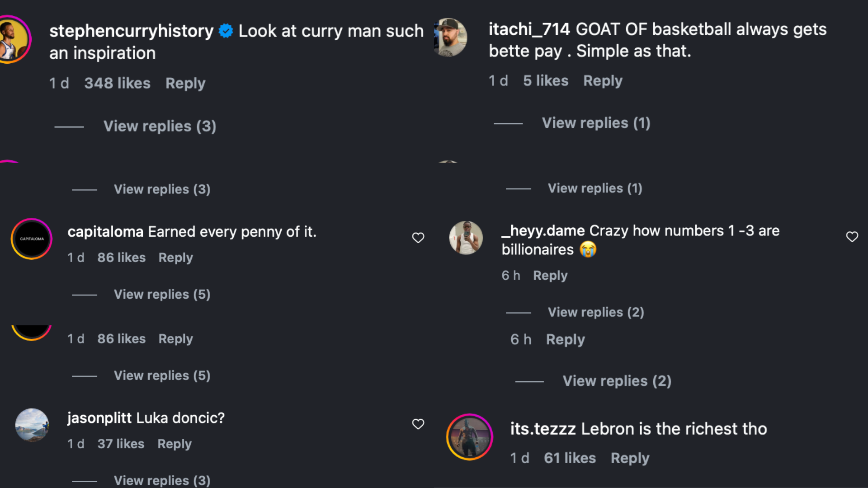Screen dimensions: 868x488
Task: View the 348 likes list
Action: (x=117, y=83)
